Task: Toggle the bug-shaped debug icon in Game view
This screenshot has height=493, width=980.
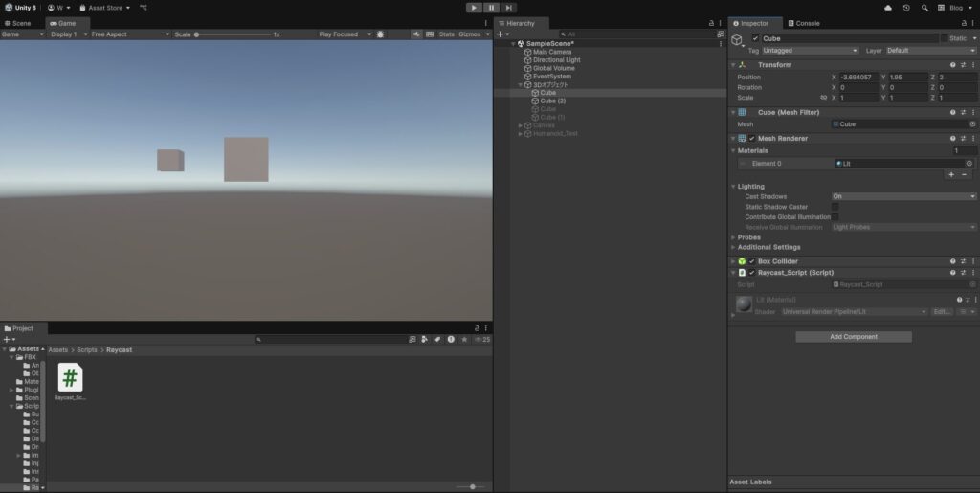Action: (381, 34)
